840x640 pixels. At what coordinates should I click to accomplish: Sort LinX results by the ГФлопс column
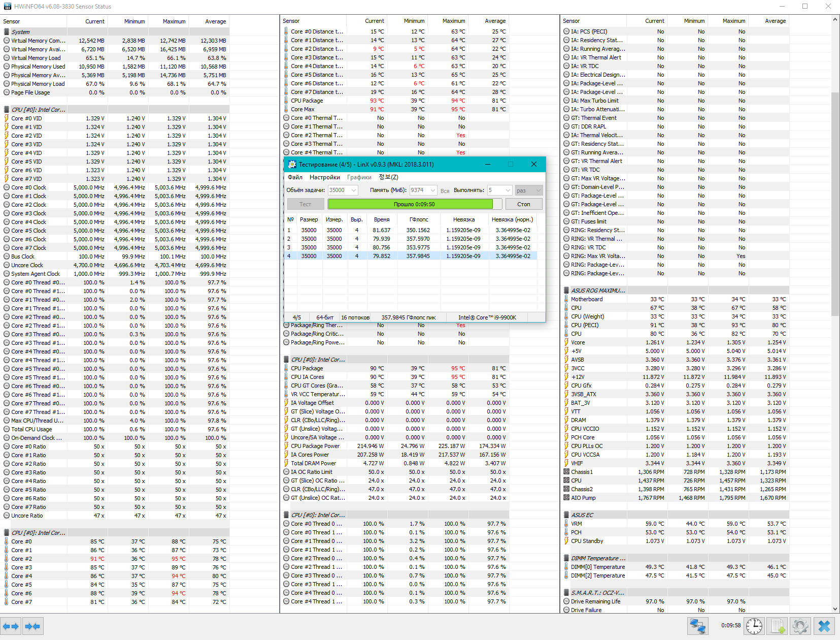pos(419,219)
